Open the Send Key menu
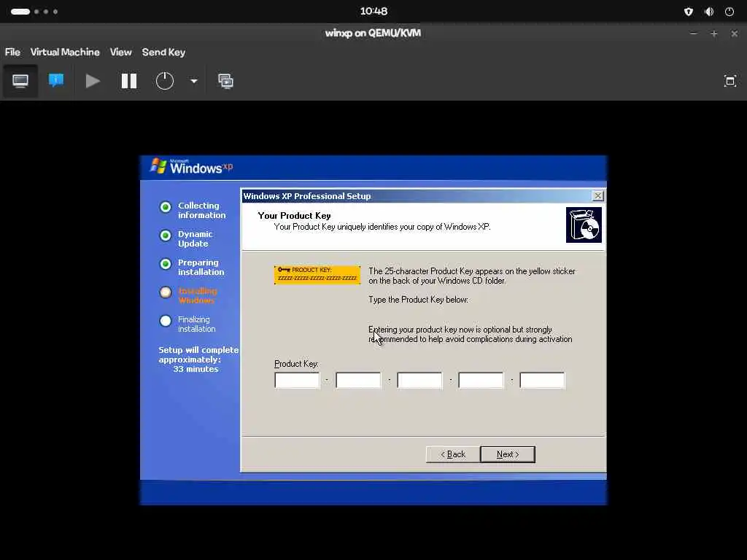This screenshot has height=560, width=747. (x=163, y=52)
